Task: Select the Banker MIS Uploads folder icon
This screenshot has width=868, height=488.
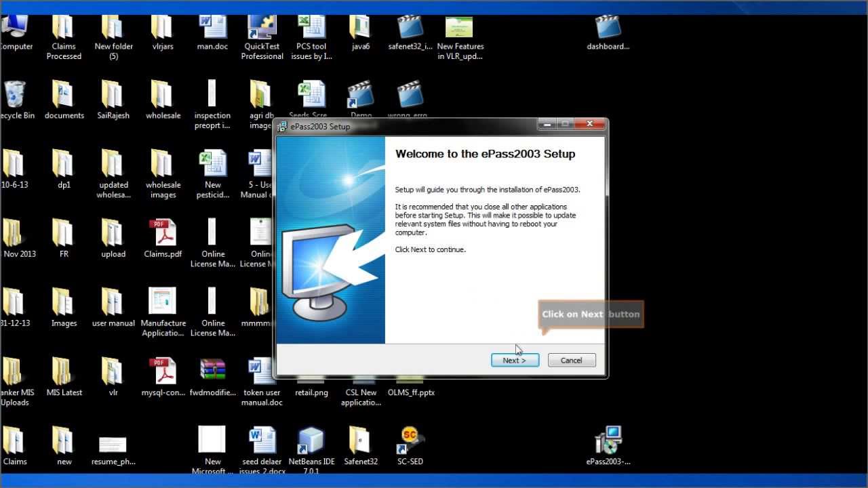Action: click(x=15, y=371)
